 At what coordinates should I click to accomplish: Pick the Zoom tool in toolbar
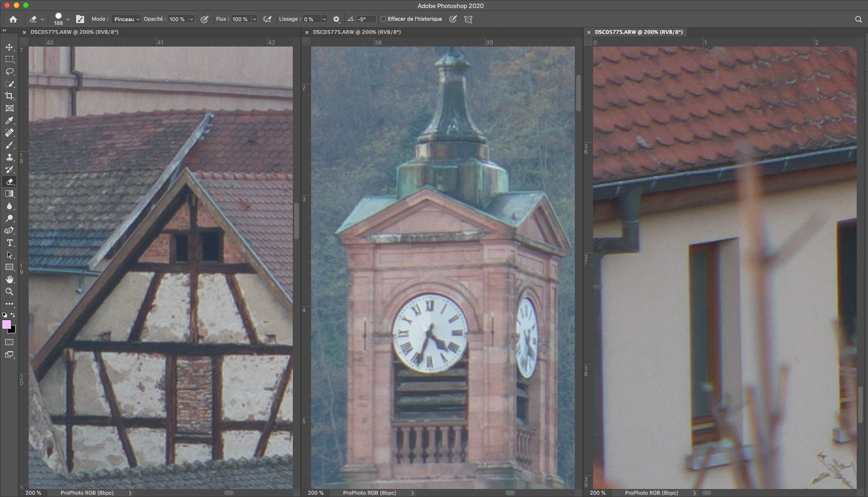point(9,292)
